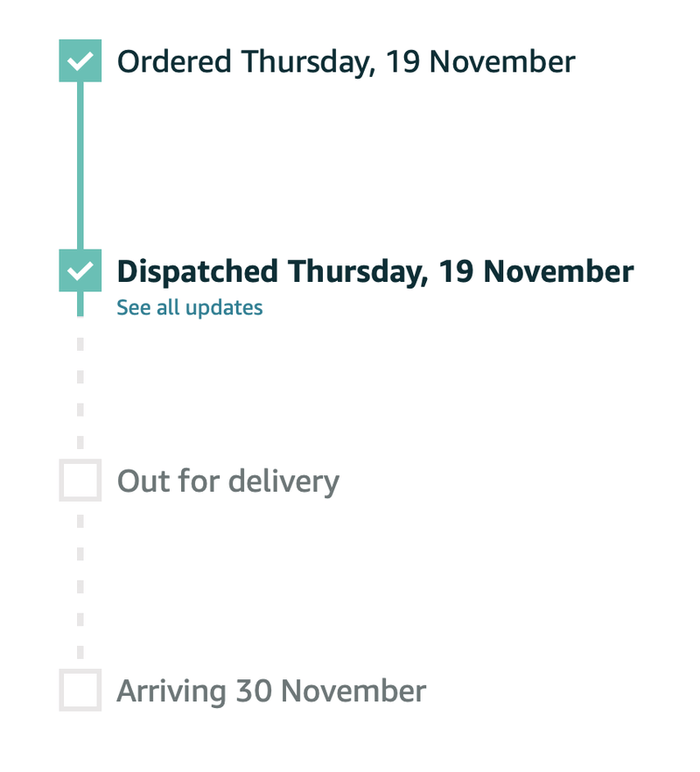Click the word "Out" in the third step
Image resolution: width=700 pixels, height=772 pixels.
[141, 481]
